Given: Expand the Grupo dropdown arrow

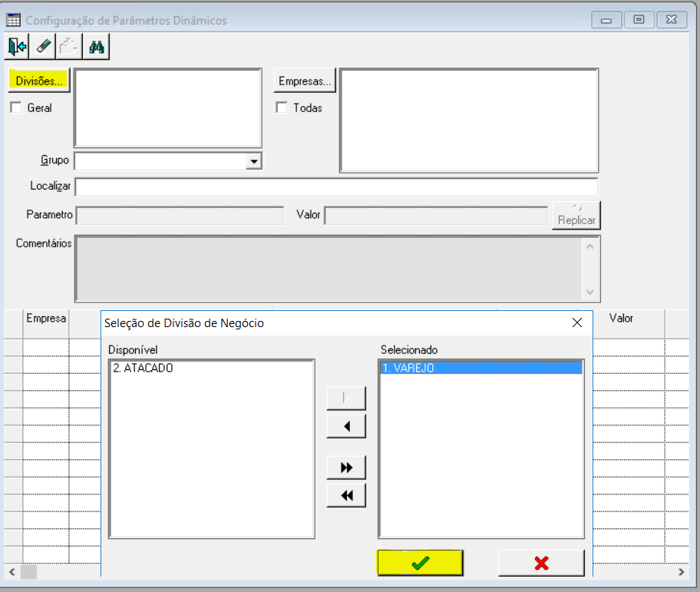Looking at the screenshot, I should [253, 161].
